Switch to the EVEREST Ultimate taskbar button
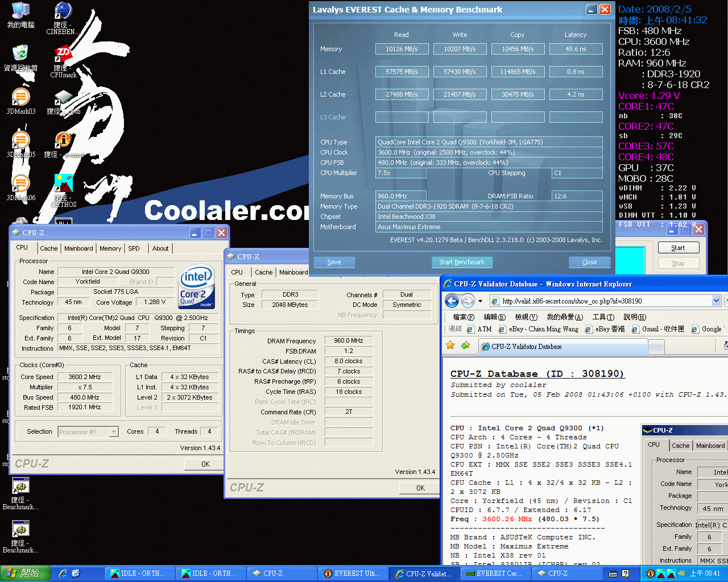728x582 pixels. (354, 573)
